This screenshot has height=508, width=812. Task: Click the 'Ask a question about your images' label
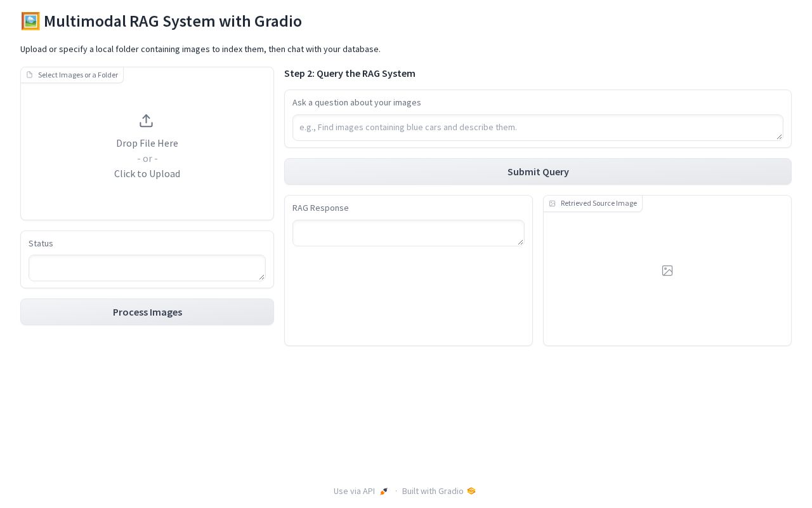(x=357, y=102)
